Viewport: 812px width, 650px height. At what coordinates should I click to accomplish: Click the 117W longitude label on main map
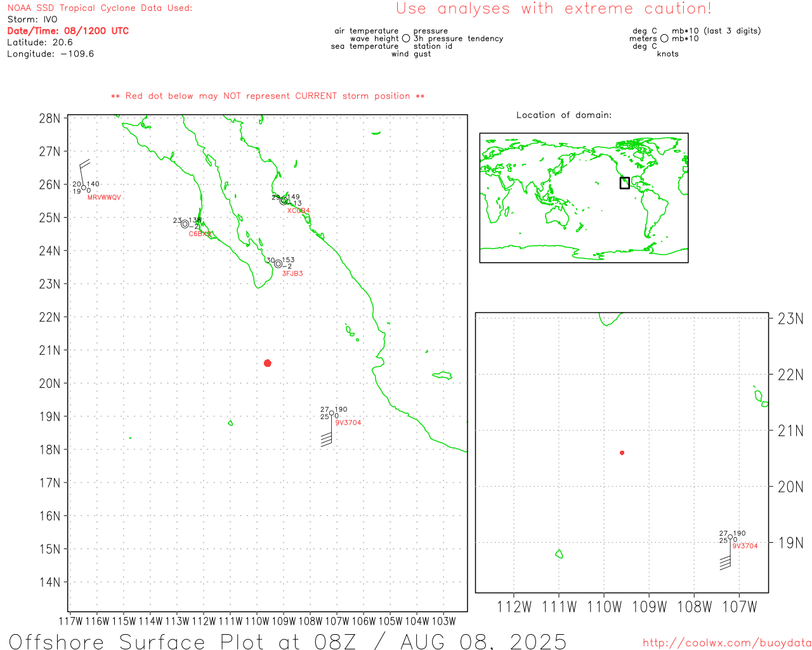pyautogui.click(x=70, y=621)
